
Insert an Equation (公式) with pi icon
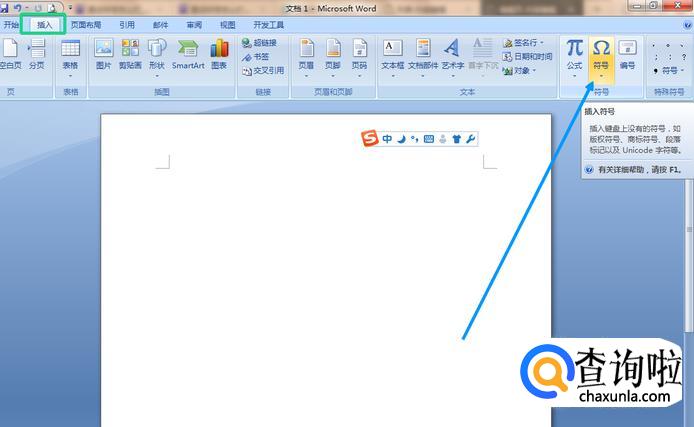(x=574, y=58)
